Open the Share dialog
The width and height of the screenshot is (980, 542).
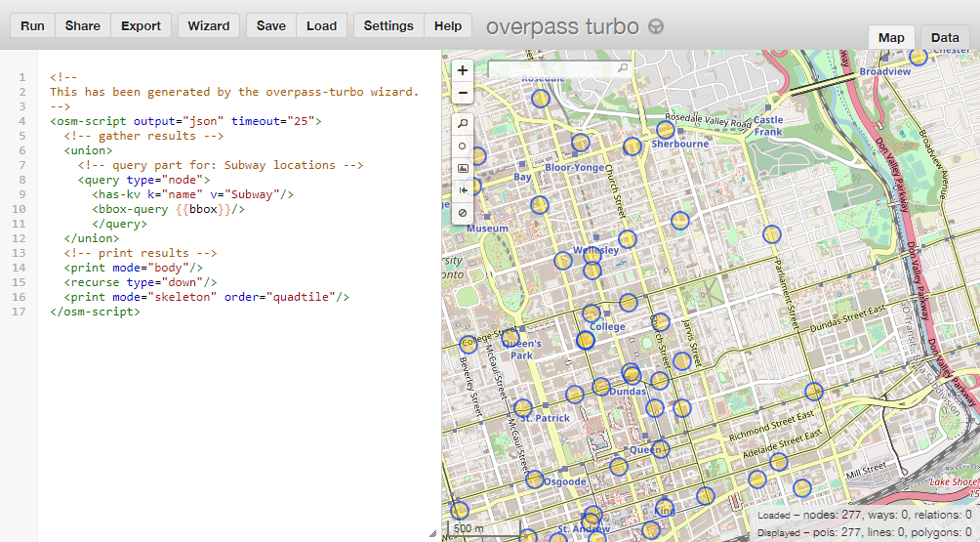pyautogui.click(x=83, y=25)
